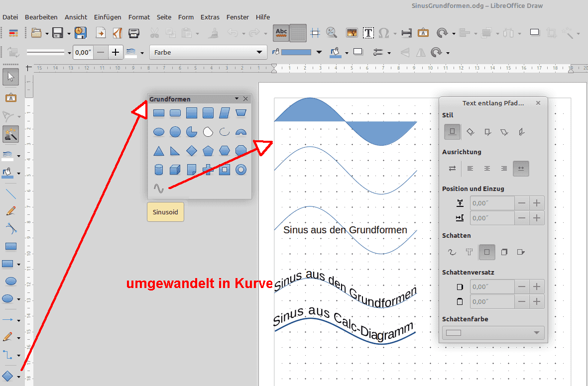The height and width of the screenshot is (386, 588).
Task: Insert a text box via T icon
Action: [368, 33]
